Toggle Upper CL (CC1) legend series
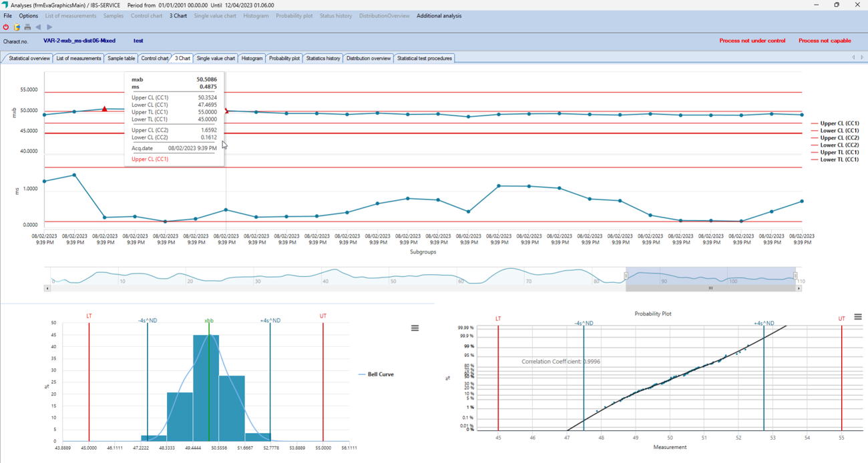Image resolution: width=868 pixels, height=463 pixels. (x=839, y=123)
